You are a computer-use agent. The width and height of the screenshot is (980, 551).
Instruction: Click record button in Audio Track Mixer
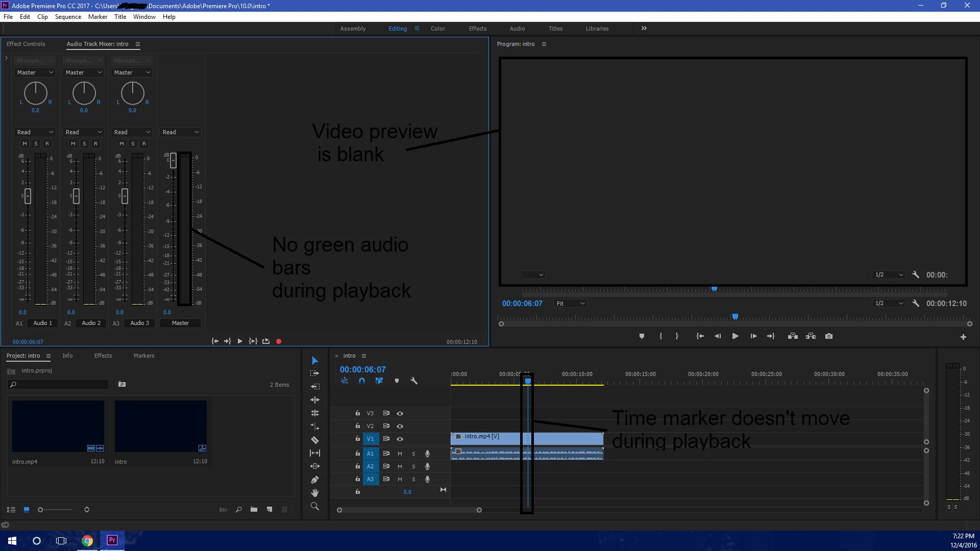[x=279, y=341]
